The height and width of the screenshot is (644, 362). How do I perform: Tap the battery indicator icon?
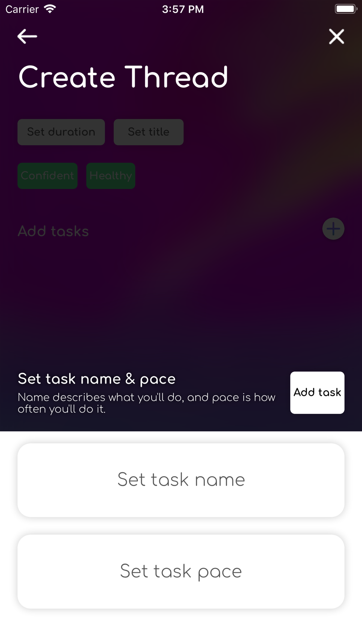click(346, 9)
